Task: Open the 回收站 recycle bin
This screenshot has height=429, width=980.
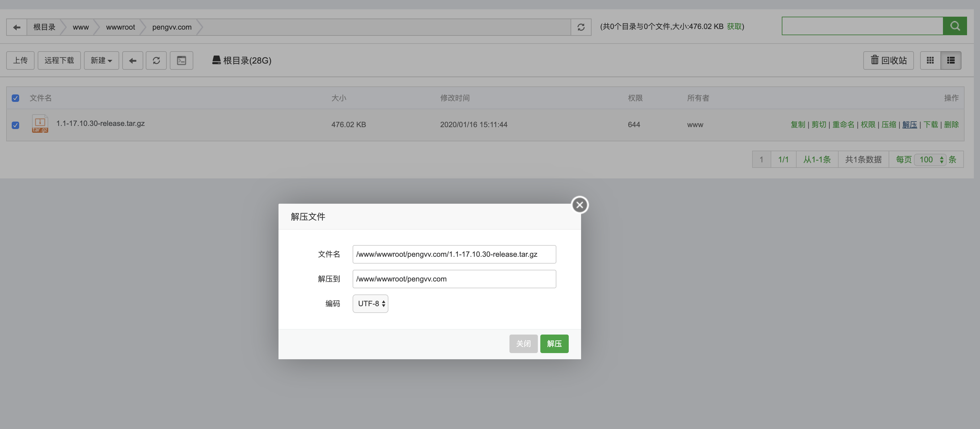Action: point(888,60)
